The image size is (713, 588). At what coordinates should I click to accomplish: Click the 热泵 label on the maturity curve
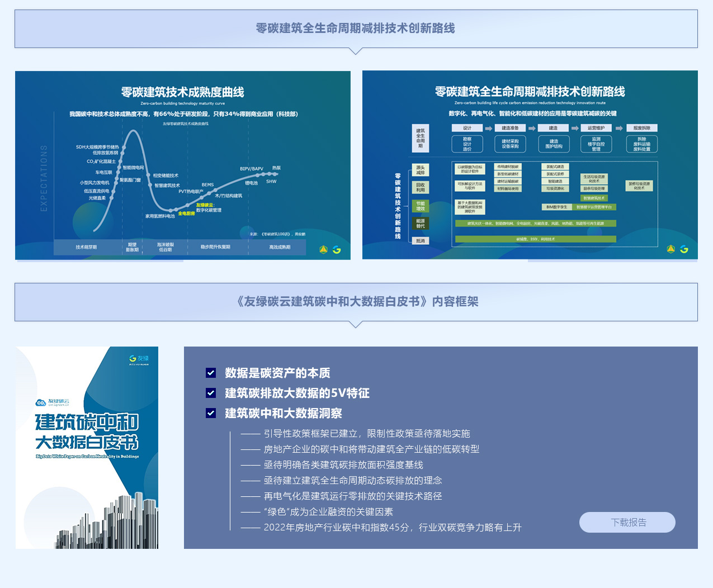coord(276,168)
